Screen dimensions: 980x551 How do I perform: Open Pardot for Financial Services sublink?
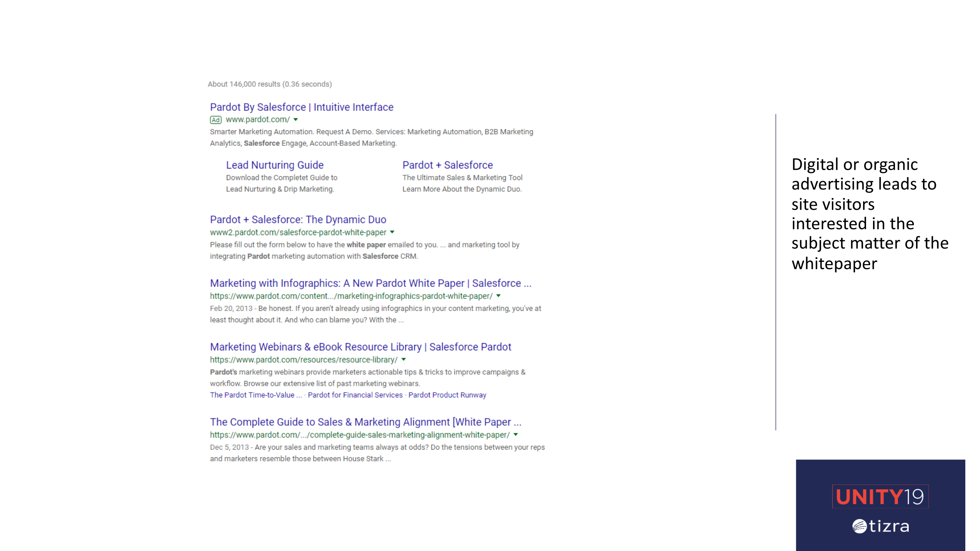[x=355, y=395]
